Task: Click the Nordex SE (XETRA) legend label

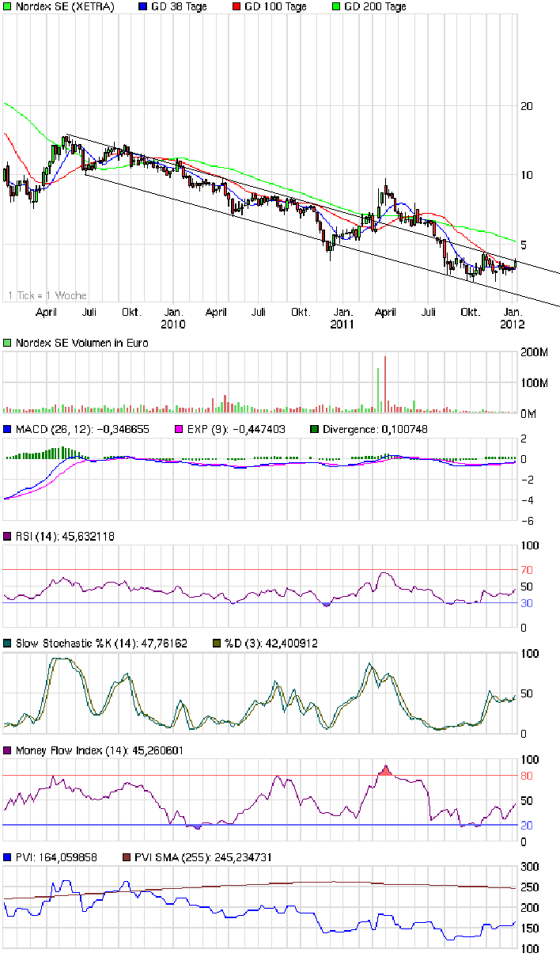Action: coord(65,6)
